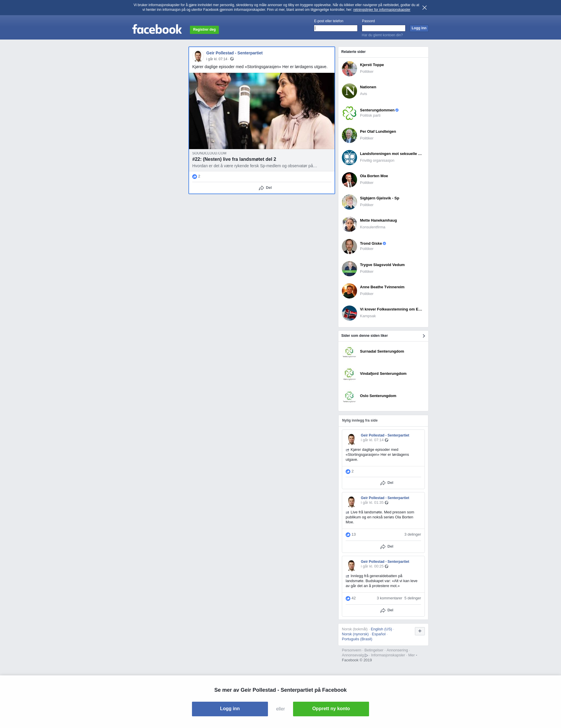Open Senterungdommen clover logo
Screen dimensions: 561x728
pos(349,113)
